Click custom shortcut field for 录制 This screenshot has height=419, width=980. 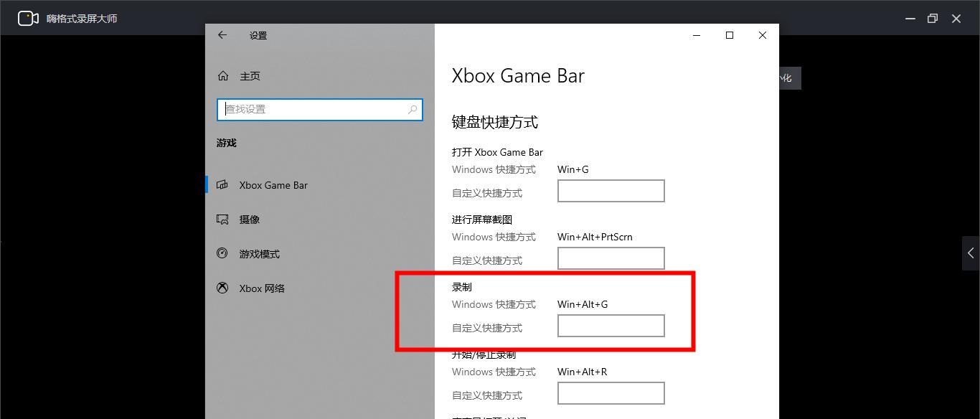point(611,326)
